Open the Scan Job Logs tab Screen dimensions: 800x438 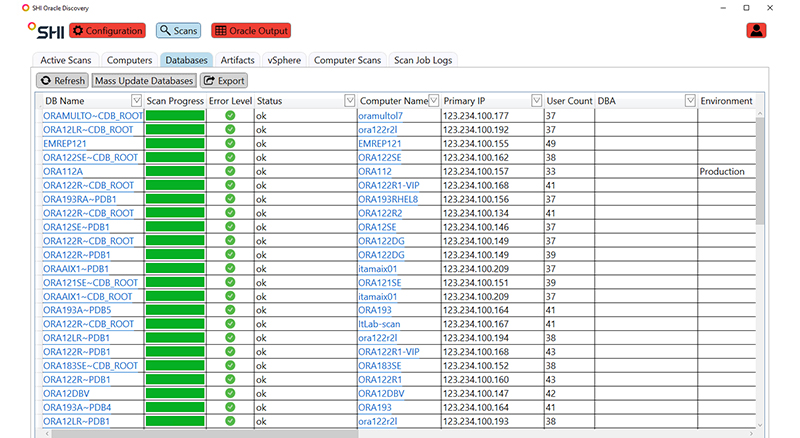pyautogui.click(x=423, y=60)
